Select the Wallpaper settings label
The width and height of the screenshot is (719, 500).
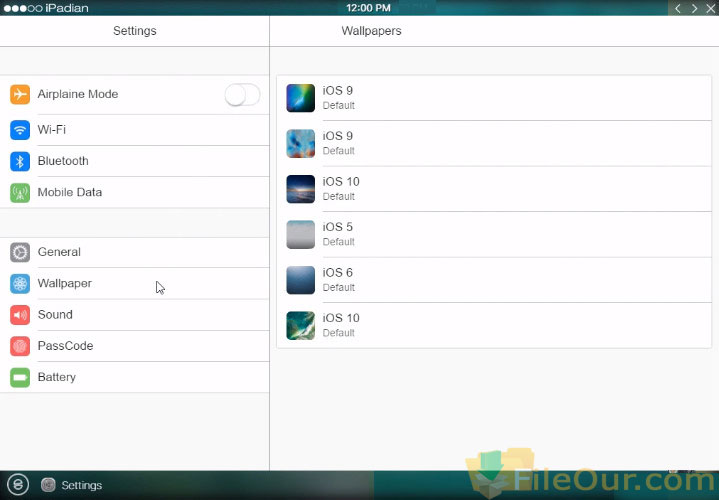pyautogui.click(x=65, y=283)
